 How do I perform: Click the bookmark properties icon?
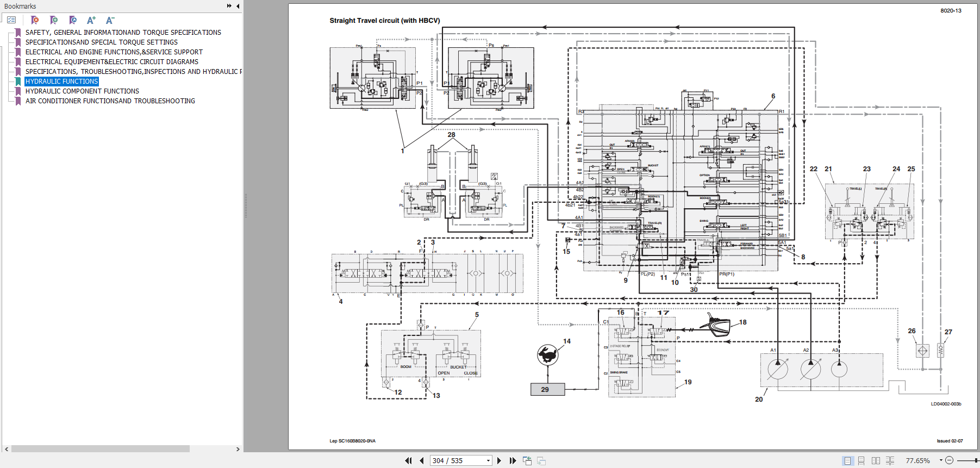tap(73, 20)
